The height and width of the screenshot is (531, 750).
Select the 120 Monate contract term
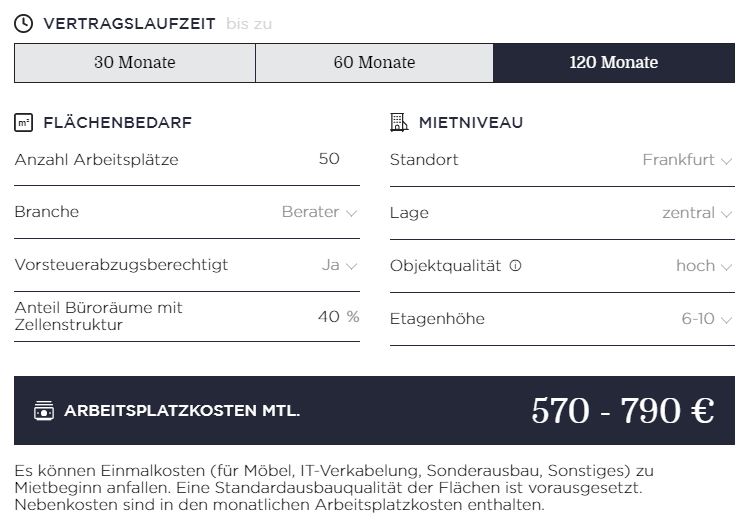pos(614,63)
